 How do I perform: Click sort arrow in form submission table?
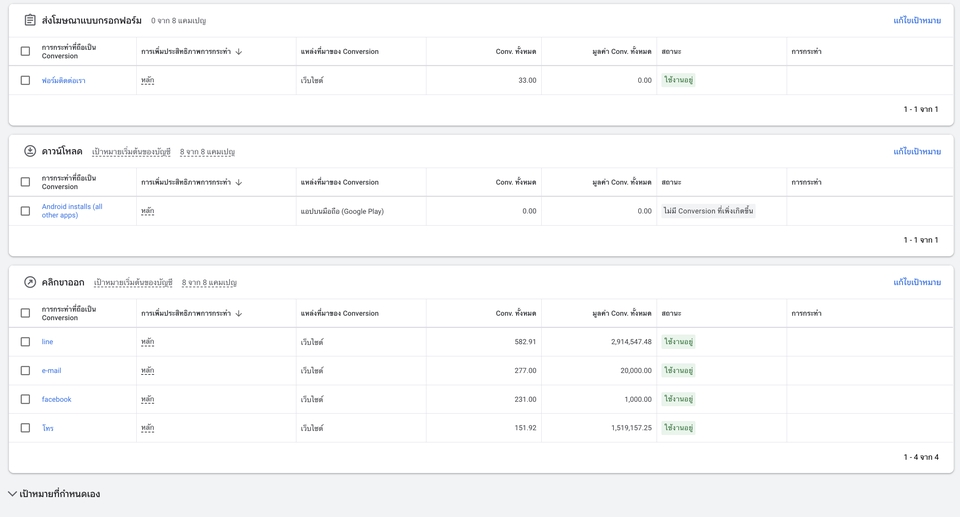[x=239, y=51]
